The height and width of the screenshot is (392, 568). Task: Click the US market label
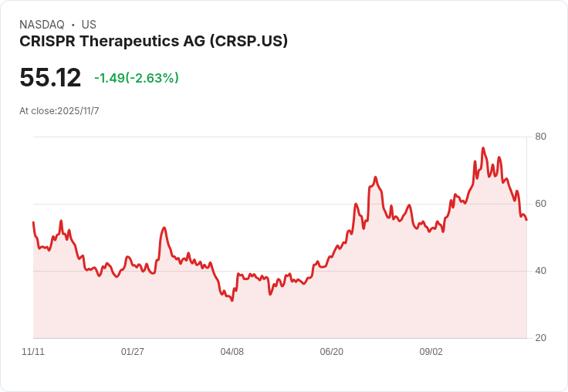point(89,25)
